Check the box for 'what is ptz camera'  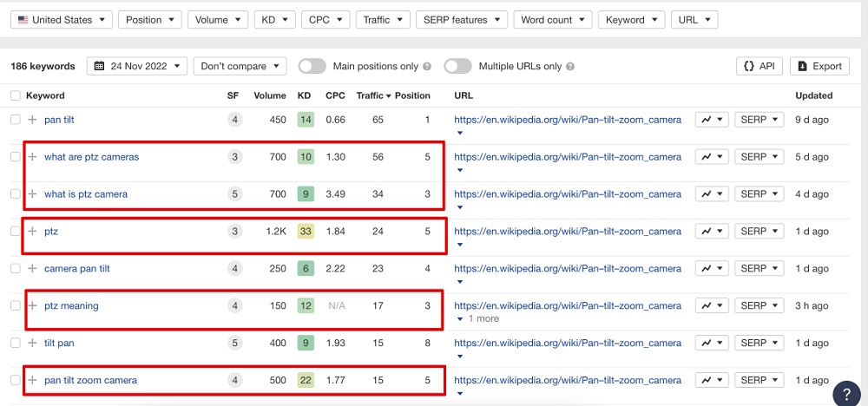point(16,194)
